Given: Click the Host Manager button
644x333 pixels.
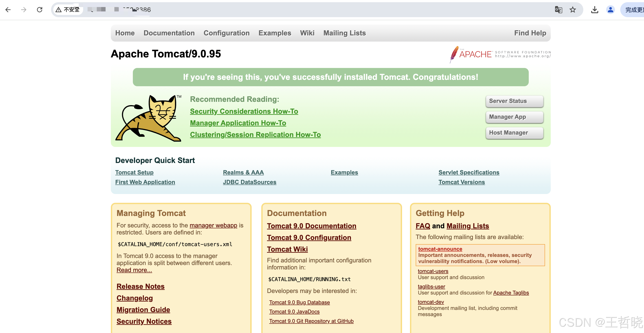Looking at the screenshot, I should [514, 133].
